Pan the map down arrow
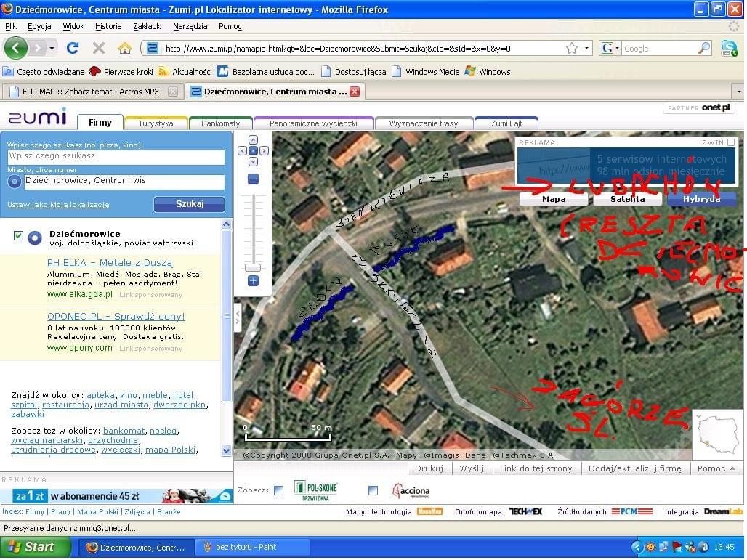 click(253, 161)
